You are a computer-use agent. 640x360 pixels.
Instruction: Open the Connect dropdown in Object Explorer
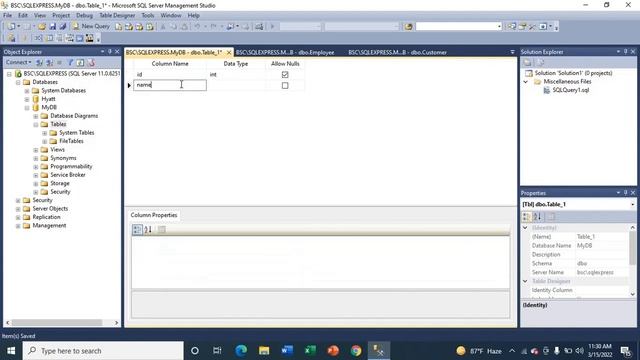tap(19, 62)
